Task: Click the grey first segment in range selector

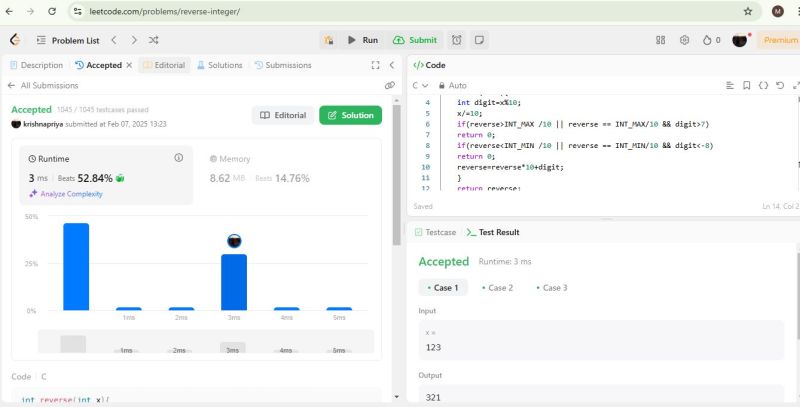Action: [x=73, y=344]
